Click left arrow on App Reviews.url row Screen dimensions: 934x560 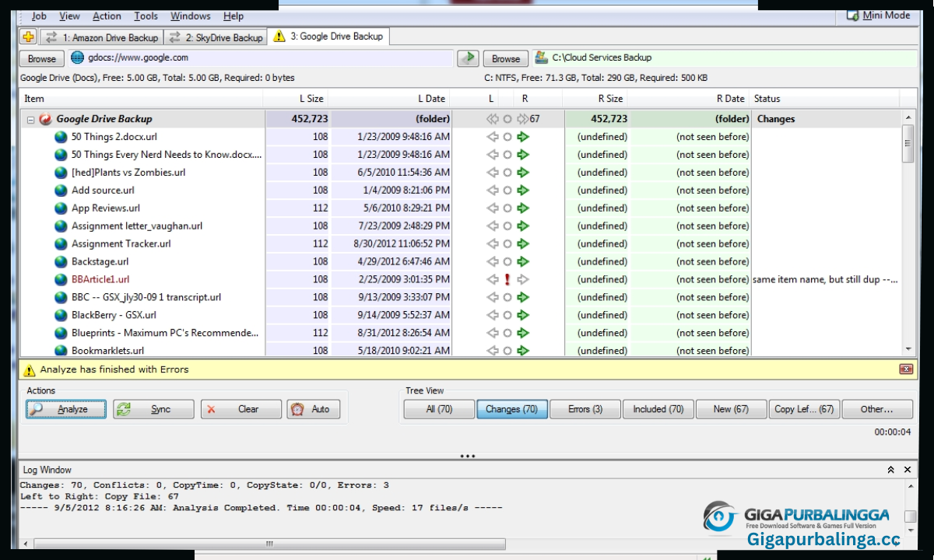[x=492, y=208]
